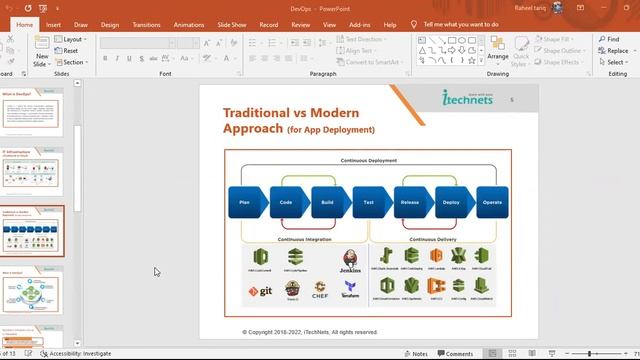Start slideshow from beginning icon in title bar
640x360 pixels.
[x=43, y=8]
